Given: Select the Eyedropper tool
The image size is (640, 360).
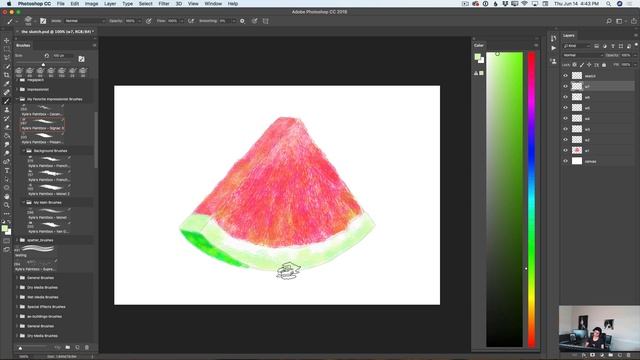Looking at the screenshot, I should click(7, 84).
